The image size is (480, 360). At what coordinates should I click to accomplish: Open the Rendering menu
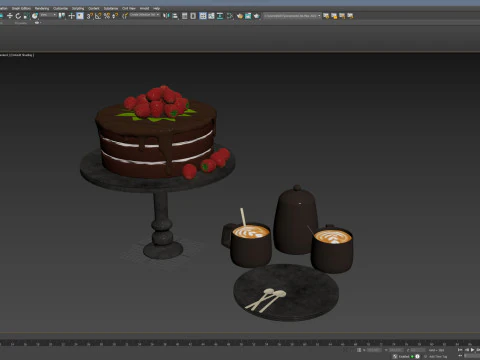42,8
